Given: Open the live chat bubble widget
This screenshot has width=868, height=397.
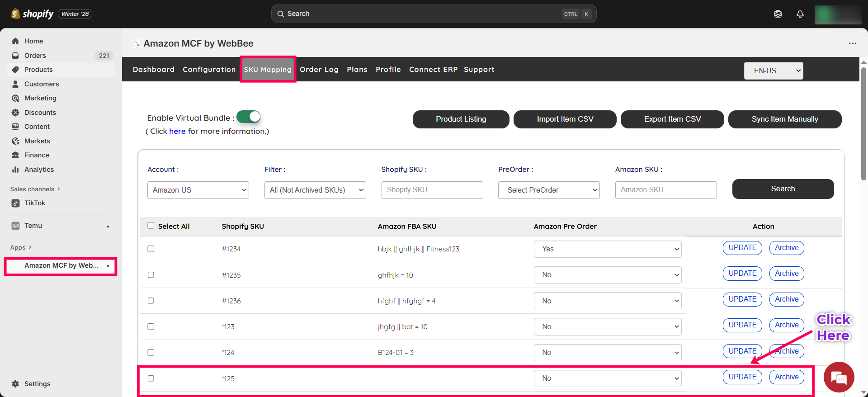Looking at the screenshot, I should [x=839, y=377].
